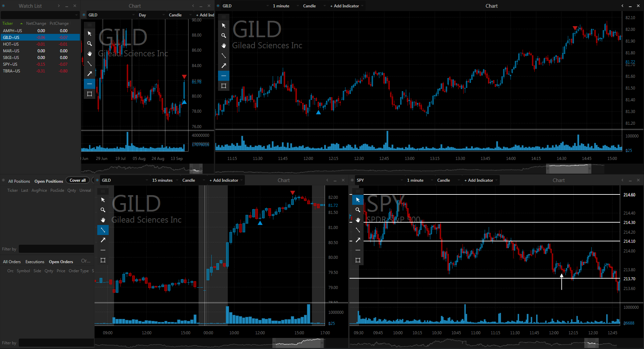Viewport: 644px width, 349px height.
Task: Collapse the toolbar grip in the SPY chart
Action: pos(358,191)
